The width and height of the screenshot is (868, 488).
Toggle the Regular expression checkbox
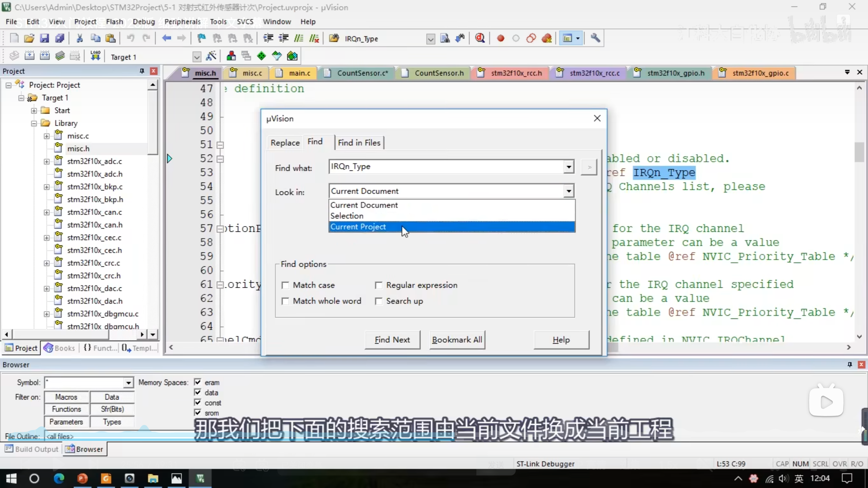379,285
